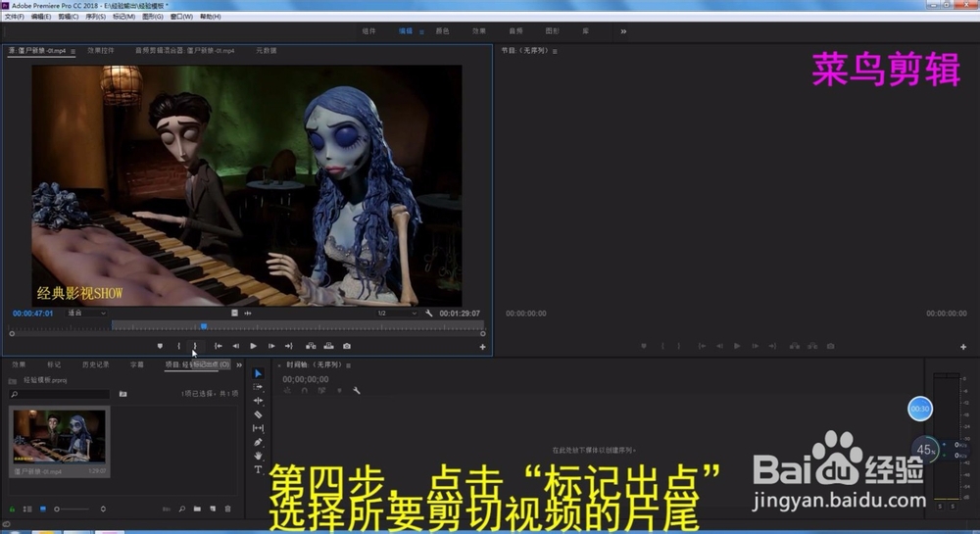Open the zoom level dropdown showing 适合
Image resolution: width=980 pixels, height=534 pixels.
coord(86,313)
